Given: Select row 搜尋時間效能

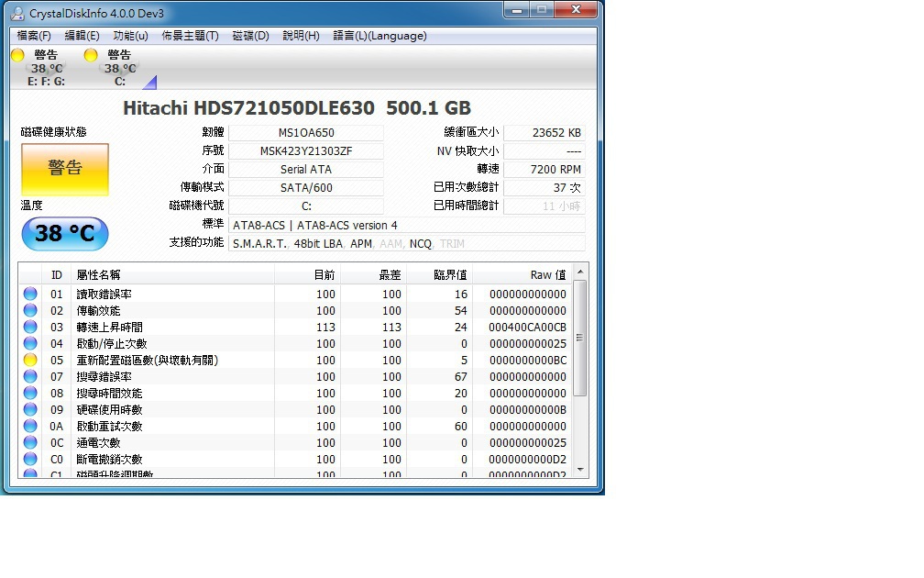Looking at the screenshot, I should (294, 393).
